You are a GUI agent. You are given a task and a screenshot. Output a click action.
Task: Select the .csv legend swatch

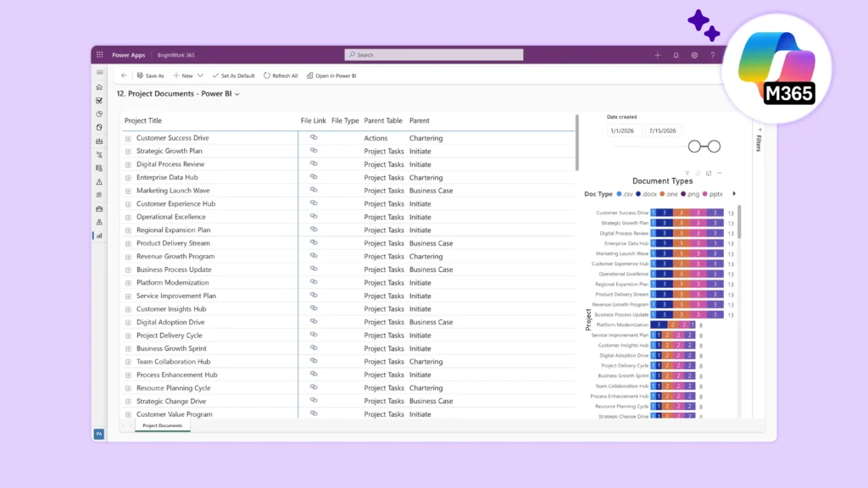619,194
